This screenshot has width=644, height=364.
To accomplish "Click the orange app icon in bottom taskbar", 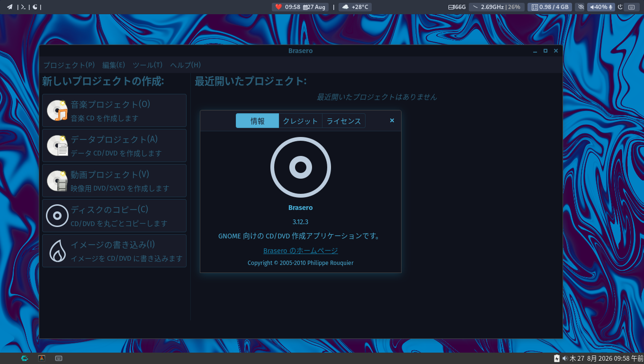I will pos(42,358).
